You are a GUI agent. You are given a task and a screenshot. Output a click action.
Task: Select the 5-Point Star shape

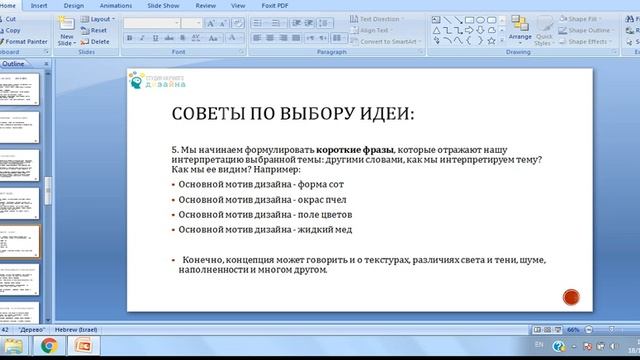(491, 41)
